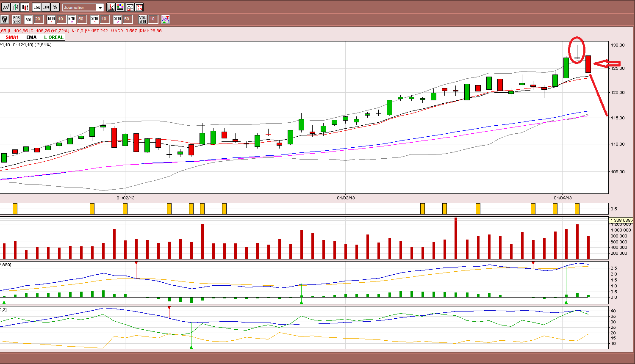Switch to candlestick chart display

coord(25,7)
